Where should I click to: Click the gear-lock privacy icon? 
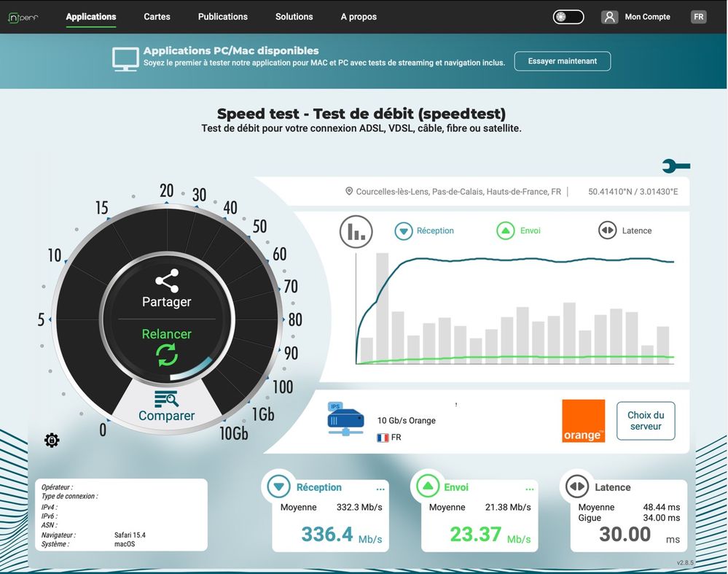(x=52, y=440)
